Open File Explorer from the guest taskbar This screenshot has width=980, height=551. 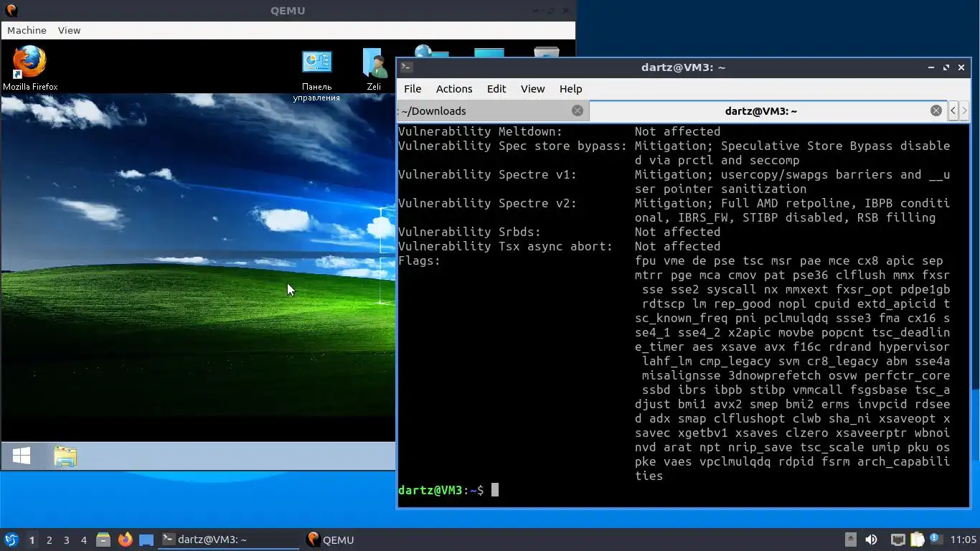pyautogui.click(x=65, y=456)
